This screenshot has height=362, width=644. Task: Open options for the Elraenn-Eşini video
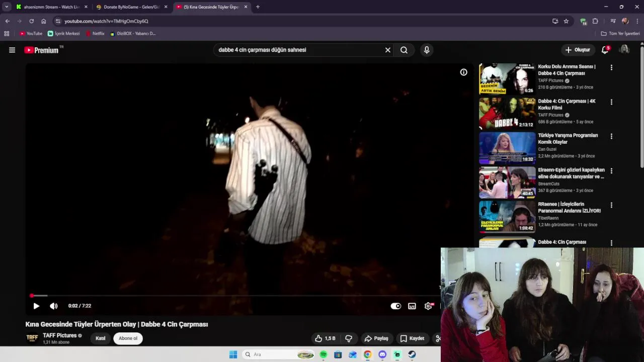coord(611,171)
